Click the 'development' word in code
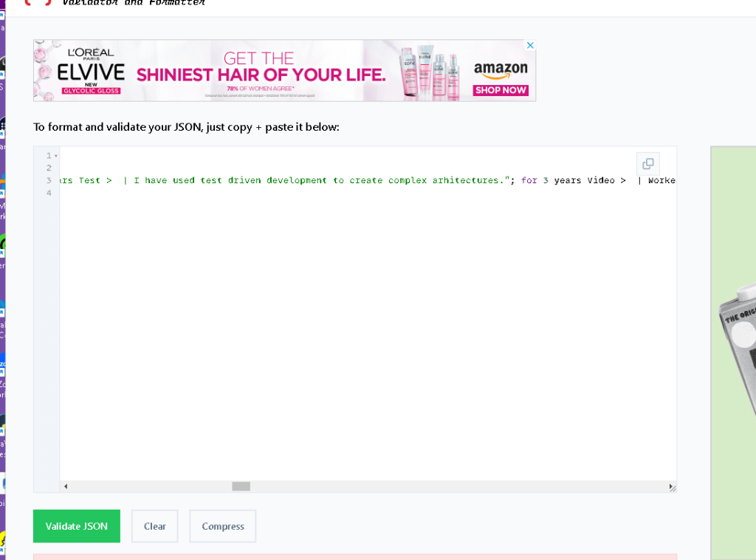The image size is (756, 560). (297, 180)
